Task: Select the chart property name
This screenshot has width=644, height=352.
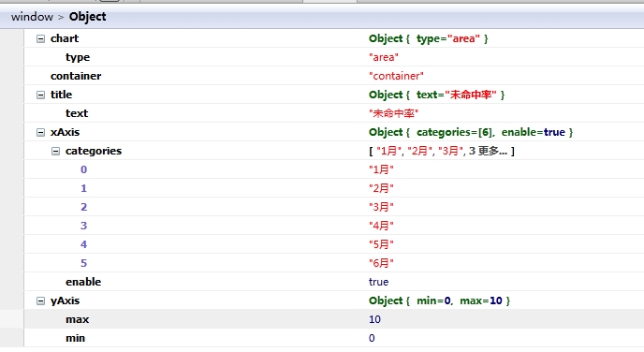Action: point(65,38)
